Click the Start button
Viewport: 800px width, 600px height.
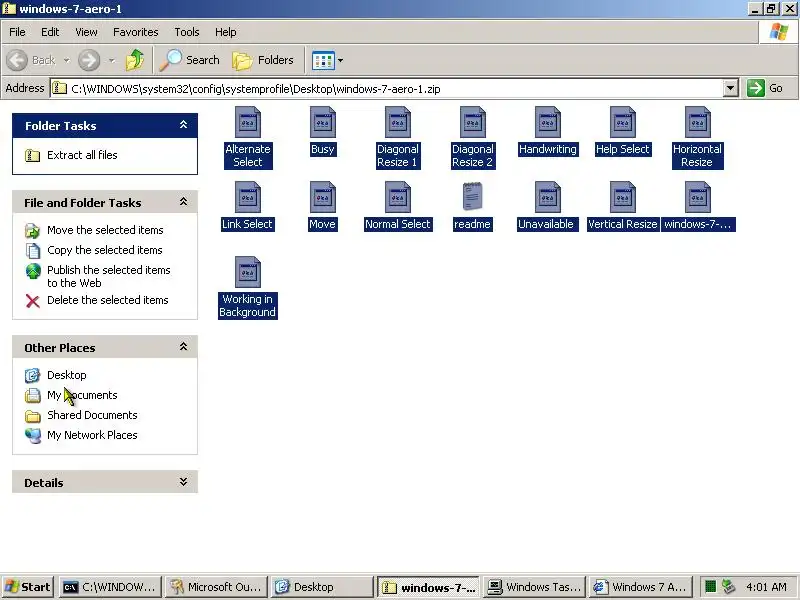click(x=28, y=587)
